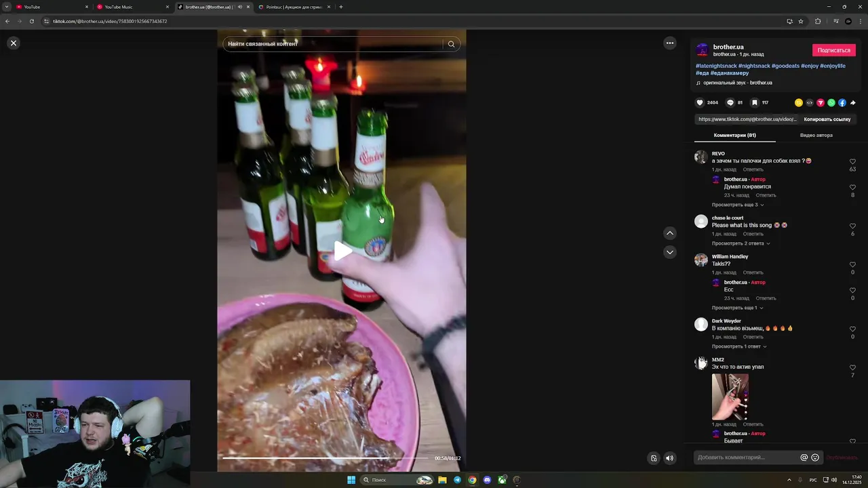Mute the video sound
The image size is (868, 488).
(x=669, y=458)
